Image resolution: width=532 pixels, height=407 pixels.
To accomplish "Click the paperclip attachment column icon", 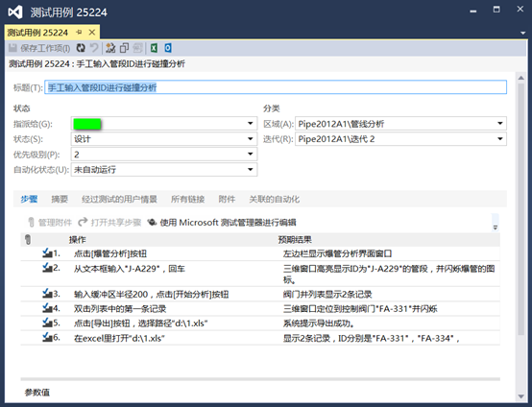I will pyautogui.click(x=28, y=240).
